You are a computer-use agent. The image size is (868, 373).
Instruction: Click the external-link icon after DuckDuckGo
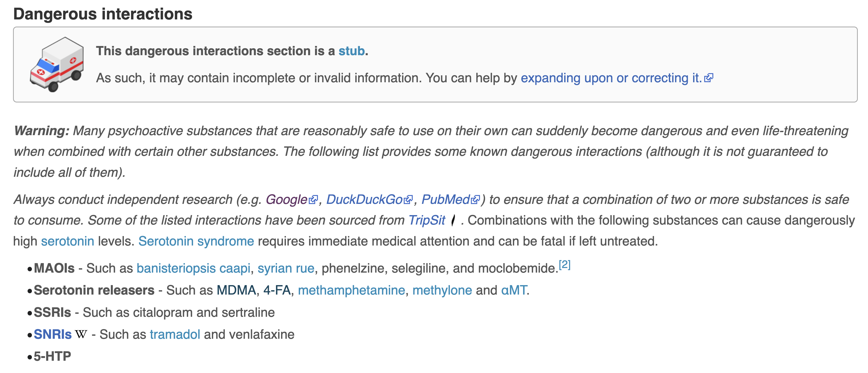tap(408, 200)
